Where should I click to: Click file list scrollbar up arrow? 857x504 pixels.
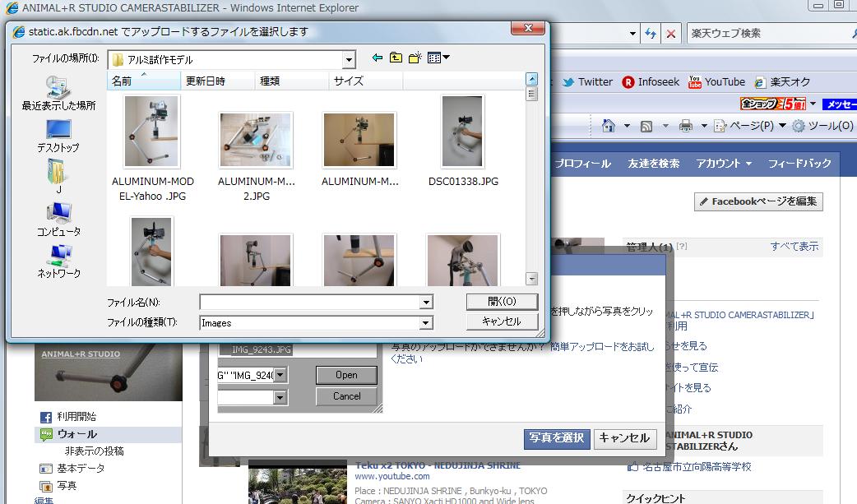(531, 79)
